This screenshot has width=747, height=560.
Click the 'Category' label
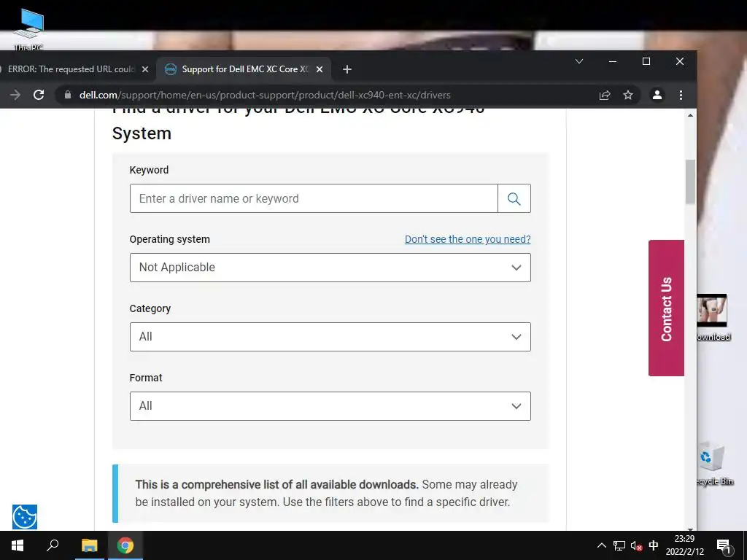click(150, 308)
